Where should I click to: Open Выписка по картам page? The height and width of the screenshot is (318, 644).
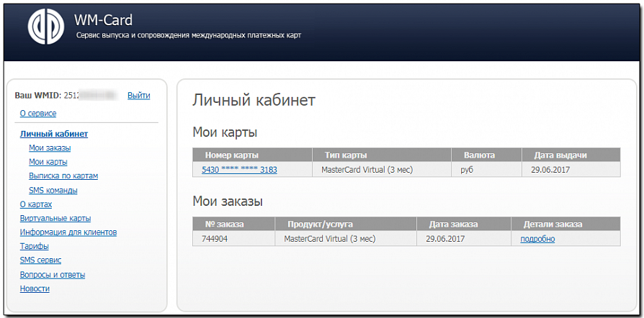click(63, 176)
